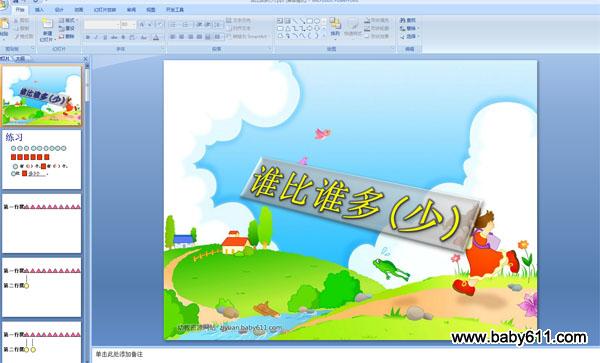
Task: Toggle Strikethrough (abc) formatting
Action: [114, 37]
